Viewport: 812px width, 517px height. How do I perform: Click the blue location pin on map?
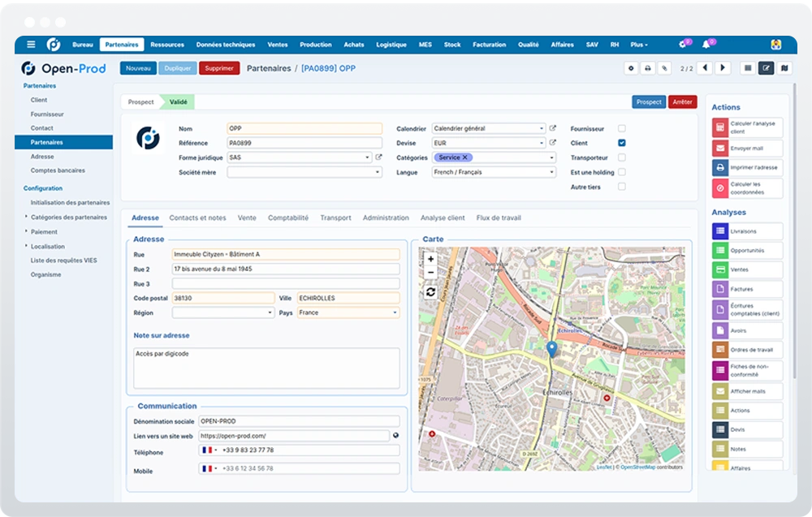552,349
